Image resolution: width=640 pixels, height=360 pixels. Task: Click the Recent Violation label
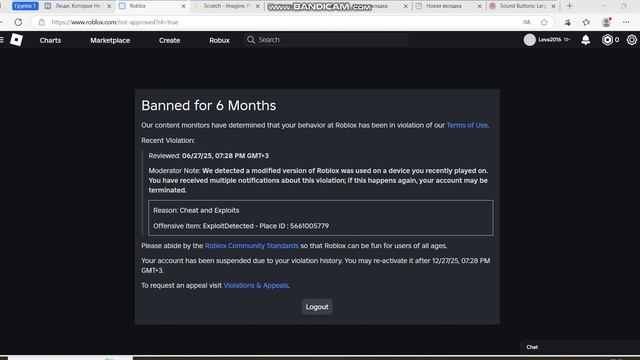[168, 140]
